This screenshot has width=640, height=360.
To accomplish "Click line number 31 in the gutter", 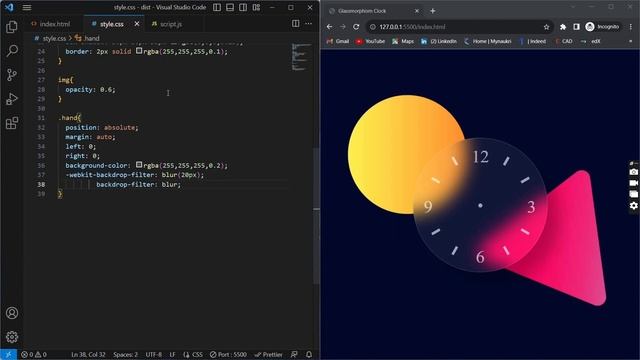I will [41, 118].
